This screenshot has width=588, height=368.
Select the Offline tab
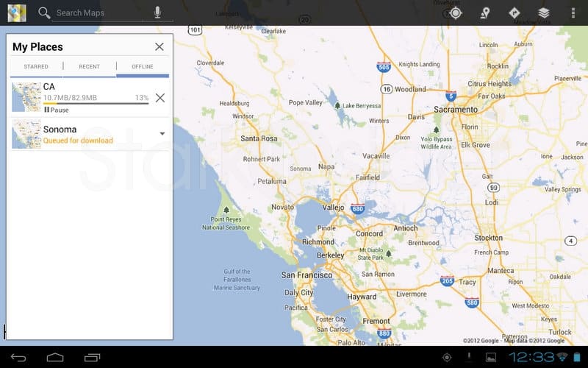pos(143,66)
